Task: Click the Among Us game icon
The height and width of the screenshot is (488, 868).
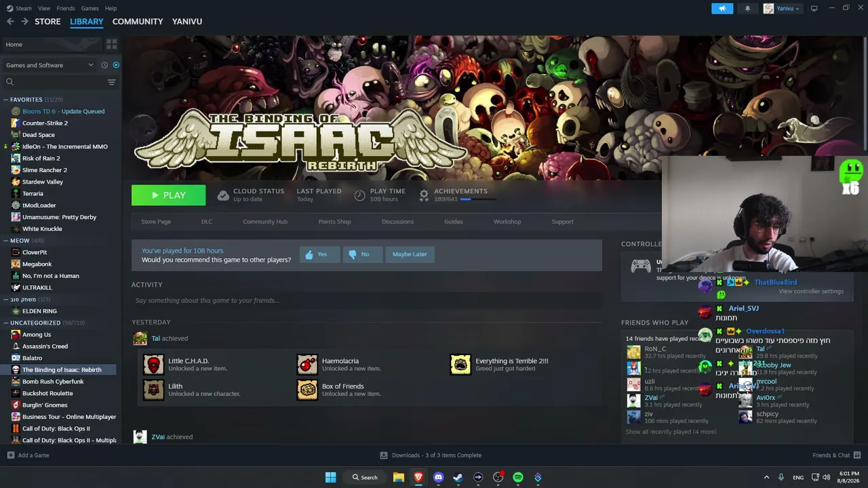Action: [x=16, y=335]
